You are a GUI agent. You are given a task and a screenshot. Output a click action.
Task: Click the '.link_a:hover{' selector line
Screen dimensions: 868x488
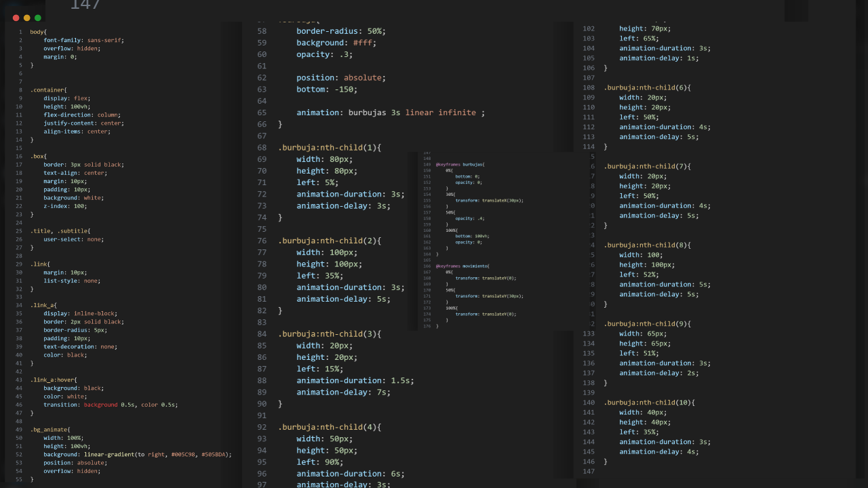(x=54, y=380)
